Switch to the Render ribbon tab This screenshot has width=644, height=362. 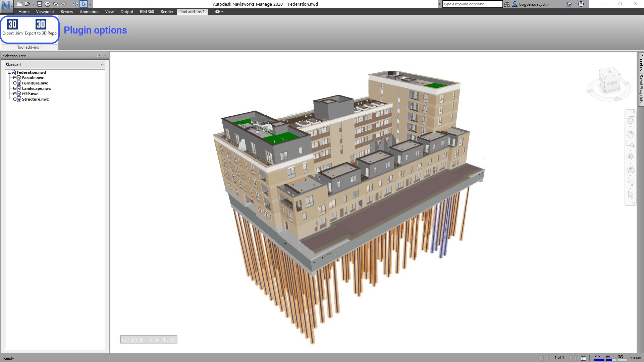pyautogui.click(x=167, y=12)
